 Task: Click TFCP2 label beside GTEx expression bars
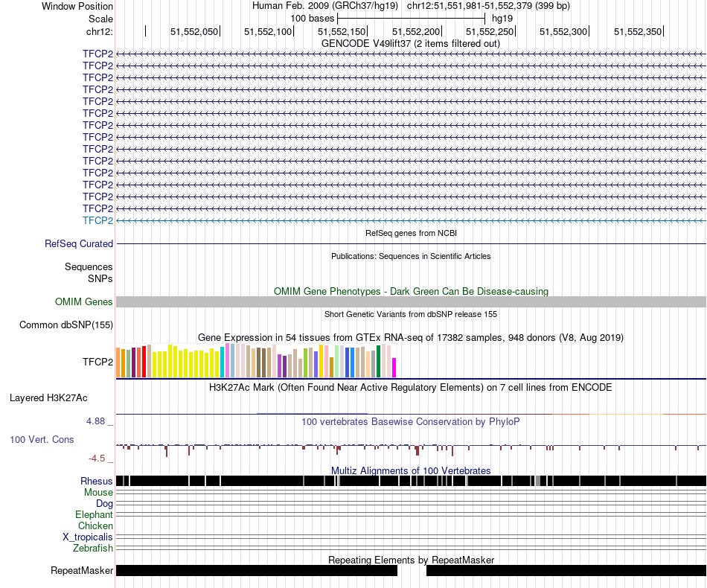coord(97,362)
